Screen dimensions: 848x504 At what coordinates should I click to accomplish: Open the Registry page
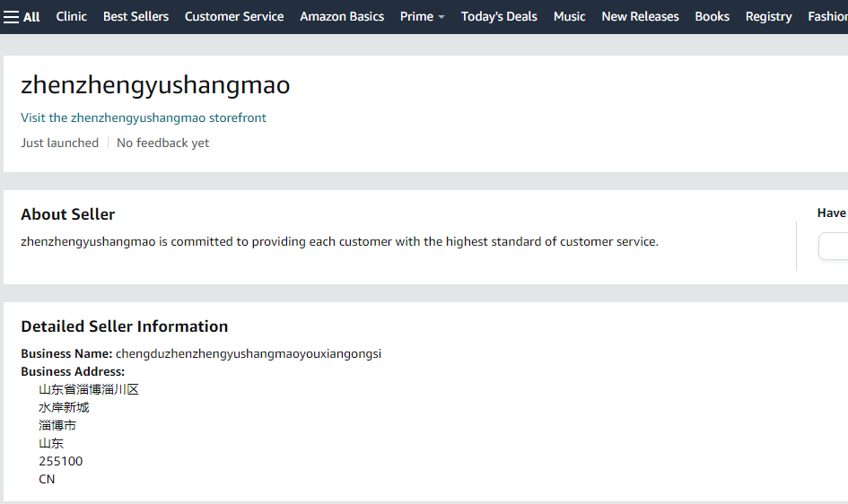(768, 16)
